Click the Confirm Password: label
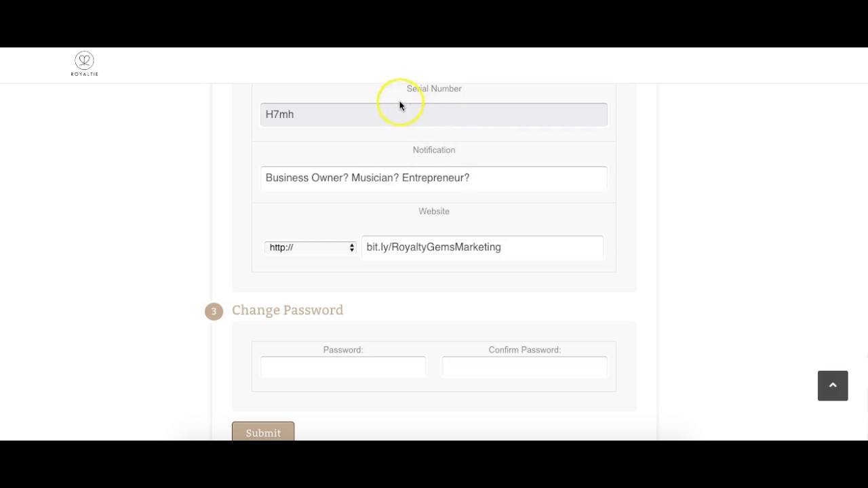 click(525, 350)
